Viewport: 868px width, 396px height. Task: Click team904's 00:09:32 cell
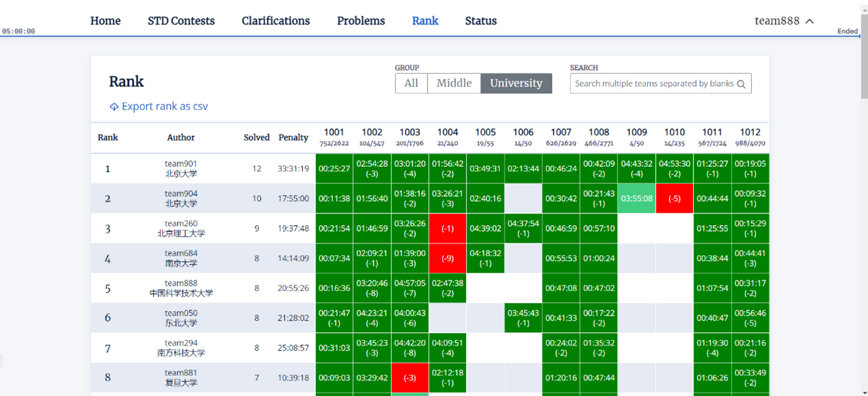[750, 198]
